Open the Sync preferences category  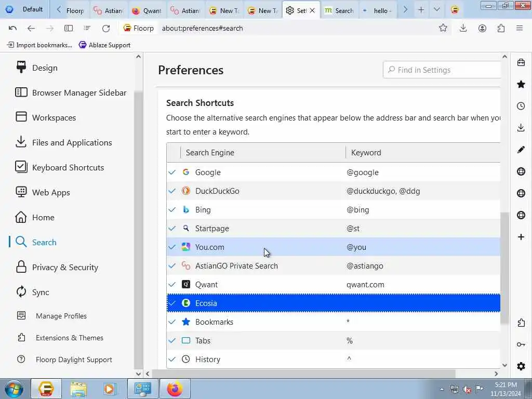tap(33, 292)
